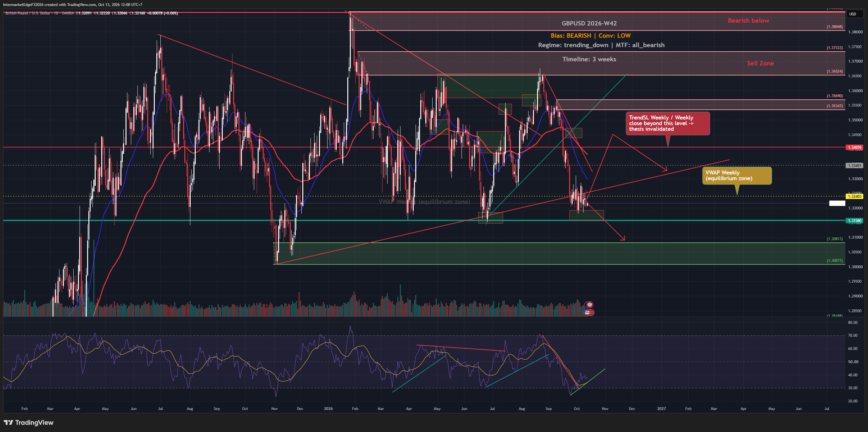
Task: Select the 'GBPUSD 2026-W42' title text
Action: [589, 23]
